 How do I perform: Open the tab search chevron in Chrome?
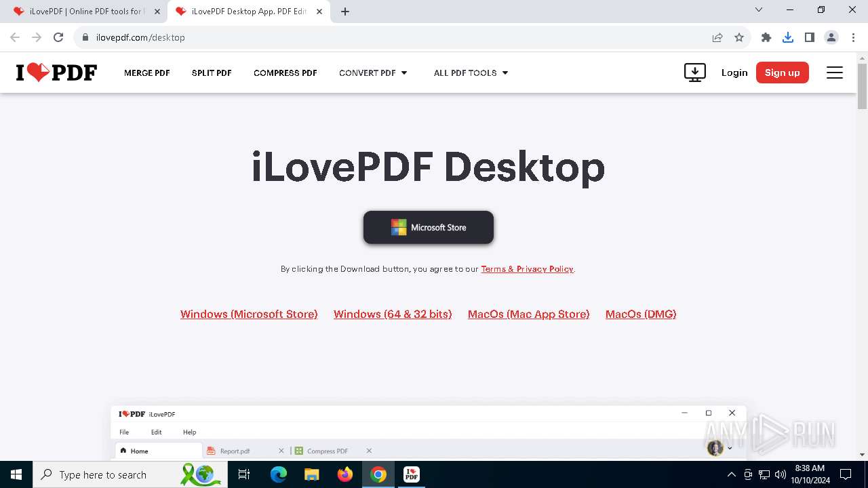coord(759,9)
